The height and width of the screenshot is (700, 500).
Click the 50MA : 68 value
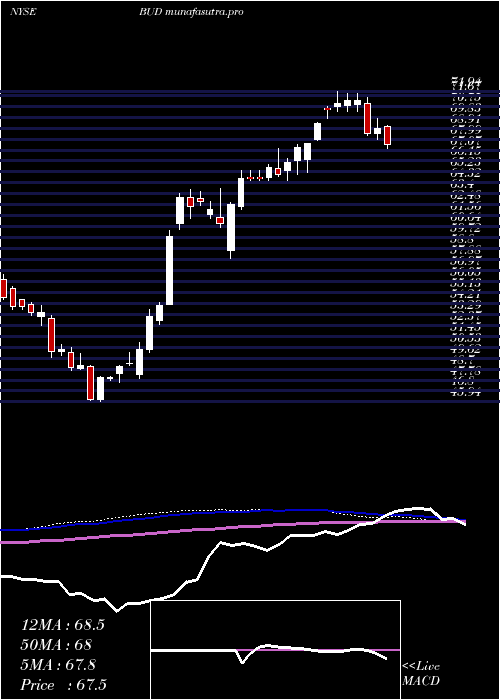pos(56,645)
